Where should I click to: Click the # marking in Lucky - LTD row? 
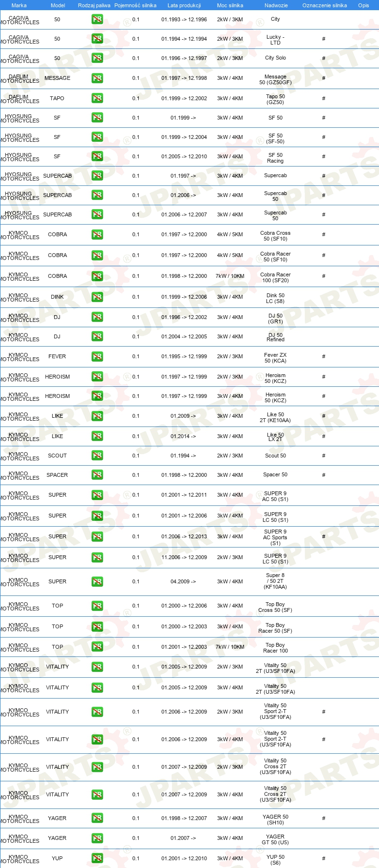click(324, 39)
